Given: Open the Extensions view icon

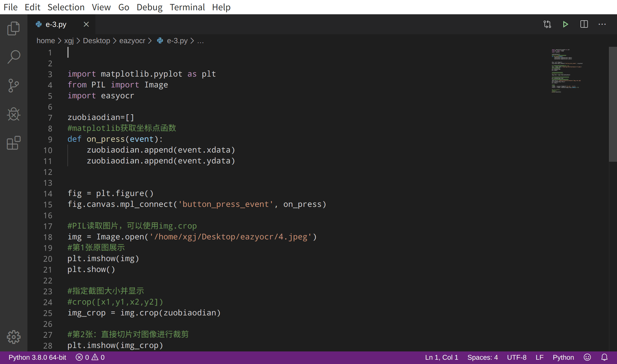Looking at the screenshot, I should (x=13, y=143).
